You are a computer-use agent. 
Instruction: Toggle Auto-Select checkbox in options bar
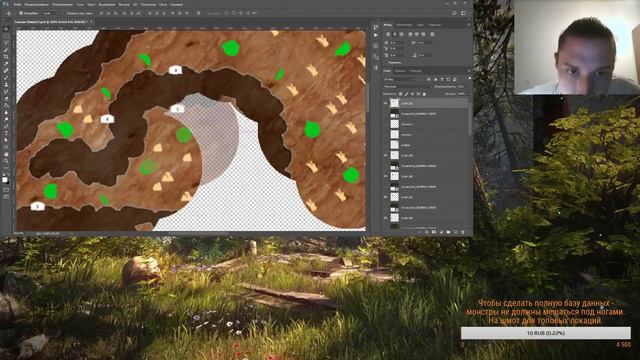pyautogui.click(x=21, y=13)
